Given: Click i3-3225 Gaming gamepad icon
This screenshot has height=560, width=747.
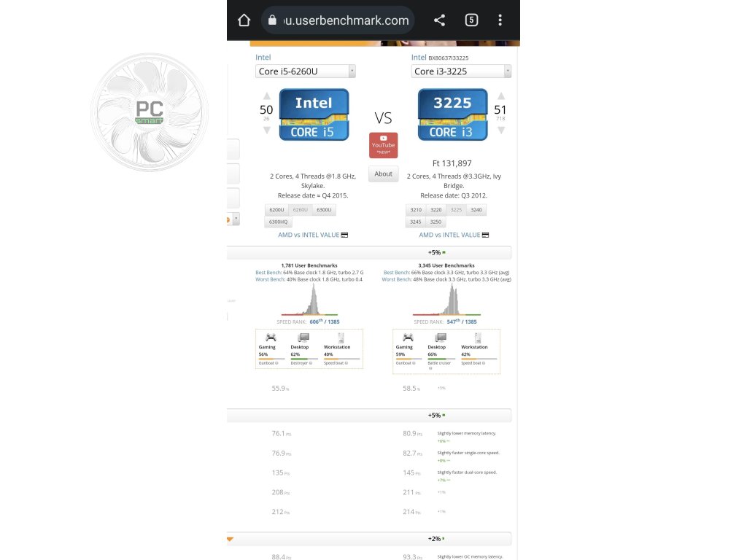Looking at the screenshot, I should pos(408,338).
